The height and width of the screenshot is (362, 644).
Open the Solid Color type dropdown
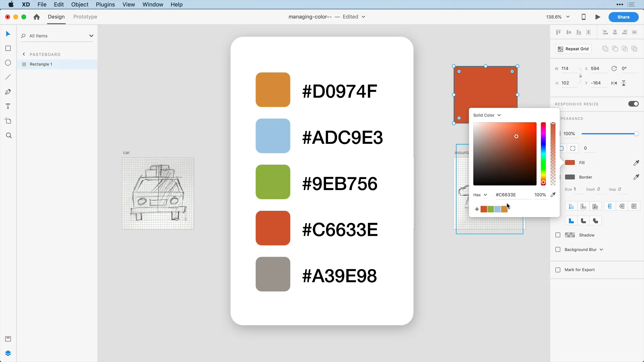tap(487, 115)
